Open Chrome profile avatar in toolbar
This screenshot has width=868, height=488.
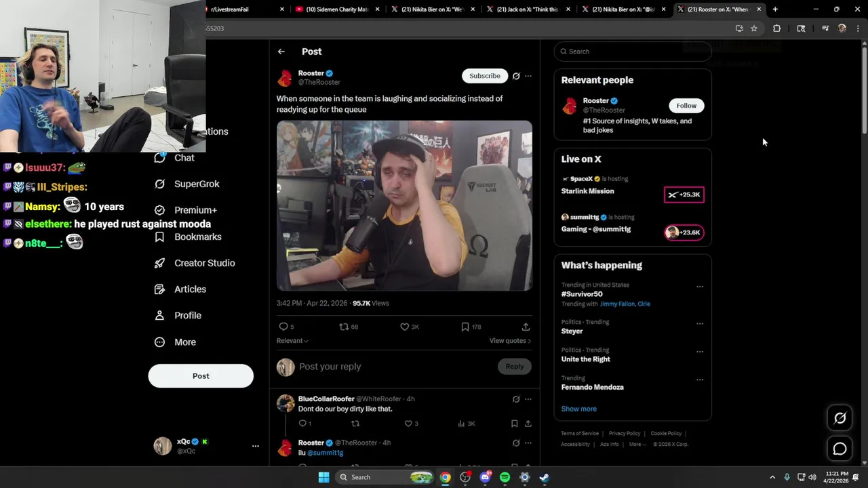click(x=842, y=28)
